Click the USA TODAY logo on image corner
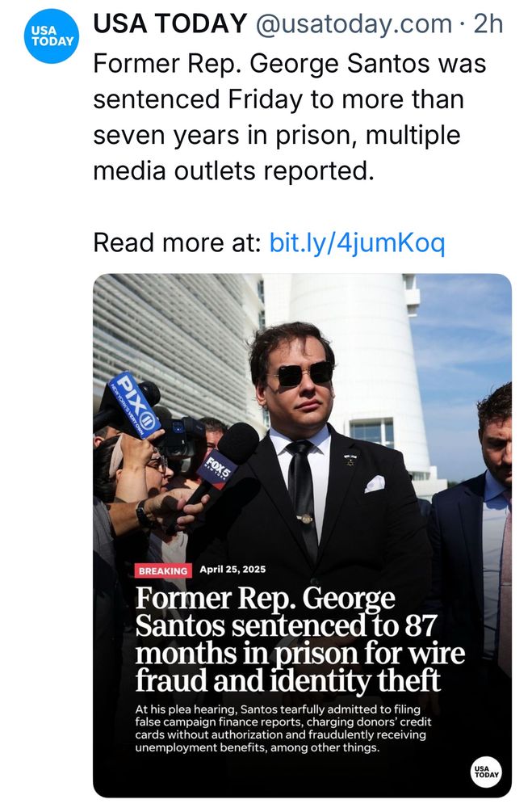 484,771
